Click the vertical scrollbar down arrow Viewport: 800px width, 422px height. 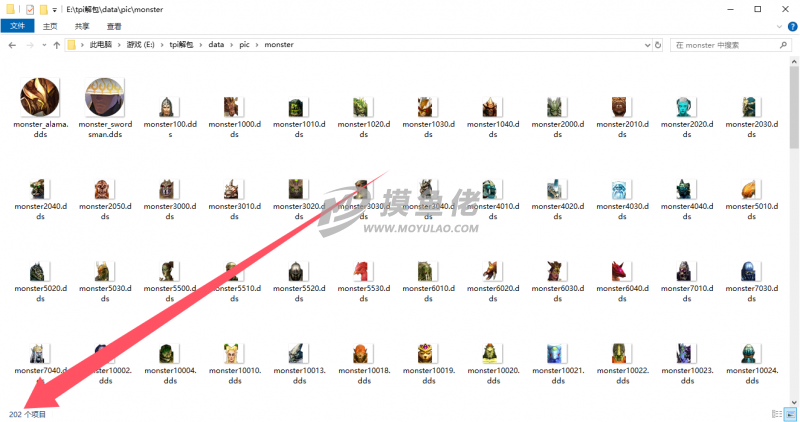794,402
